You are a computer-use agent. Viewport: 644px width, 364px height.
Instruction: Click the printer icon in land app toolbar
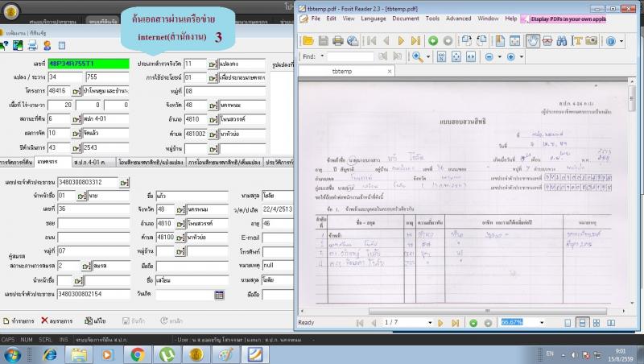32,46
